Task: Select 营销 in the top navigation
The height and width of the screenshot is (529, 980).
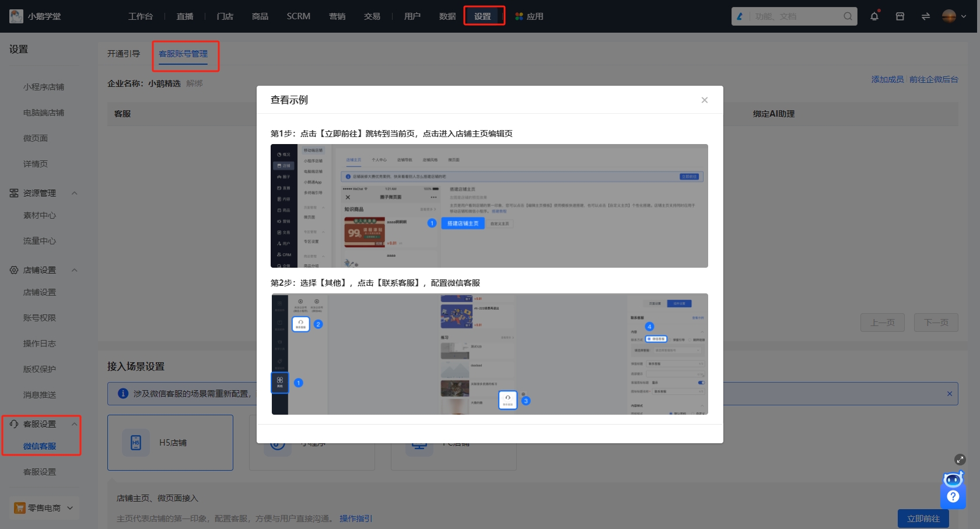Action: click(337, 16)
